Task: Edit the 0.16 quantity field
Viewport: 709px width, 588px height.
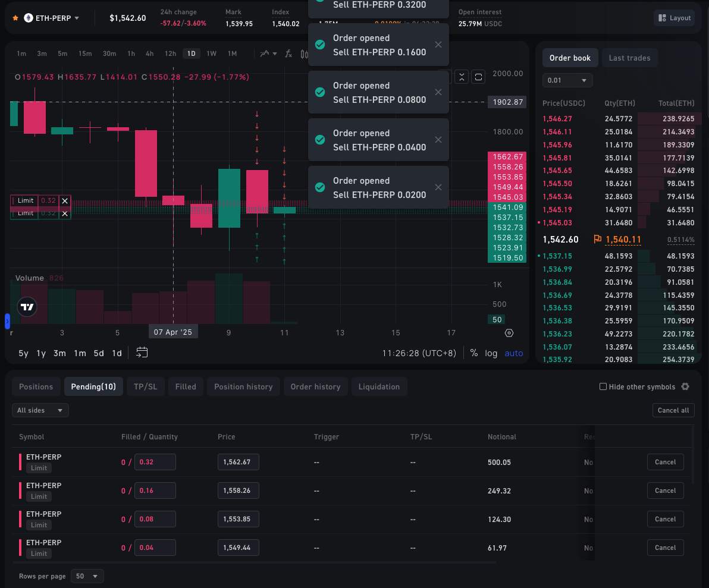Action: point(155,490)
